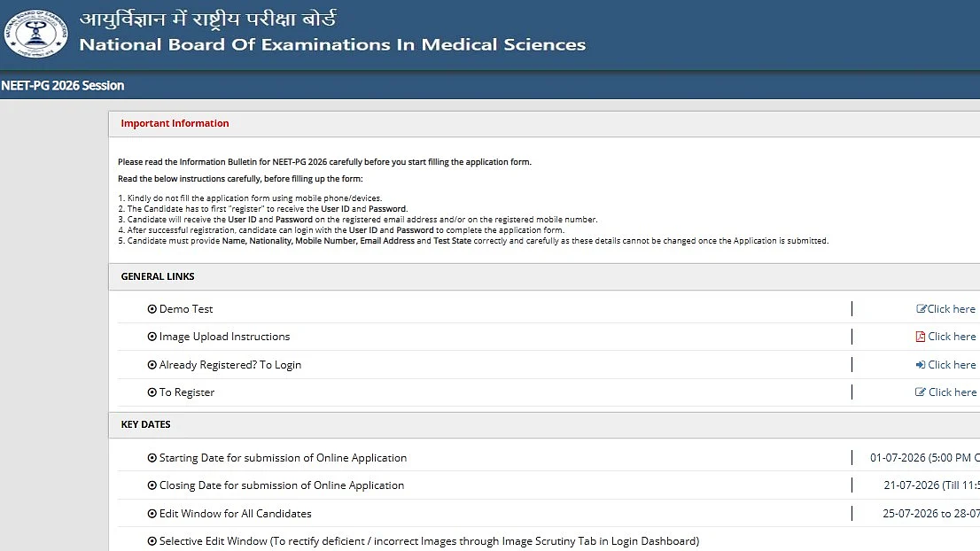
Task: Open the To Register 'Click here' link
Action: pos(953,392)
